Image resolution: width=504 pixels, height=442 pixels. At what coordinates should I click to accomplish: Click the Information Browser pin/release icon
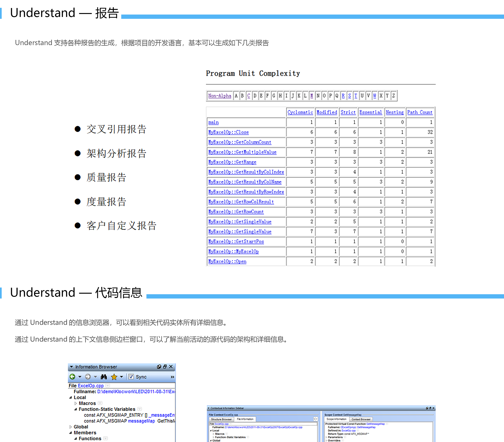[159, 367]
